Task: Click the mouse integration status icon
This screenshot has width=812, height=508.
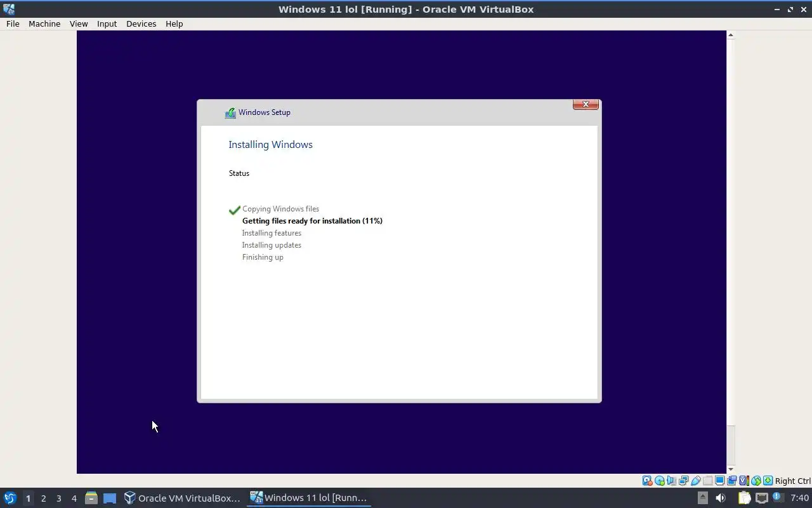Action: 756,481
